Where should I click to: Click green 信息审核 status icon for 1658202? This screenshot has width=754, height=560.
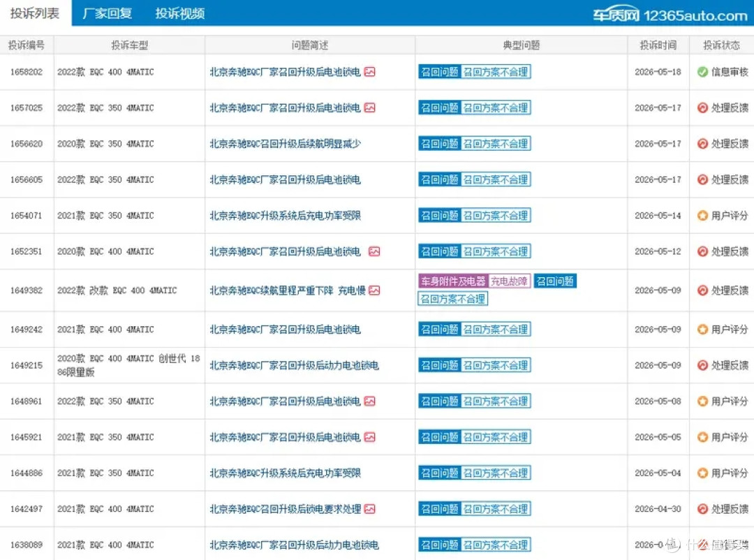pyautogui.click(x=702, y=72)
